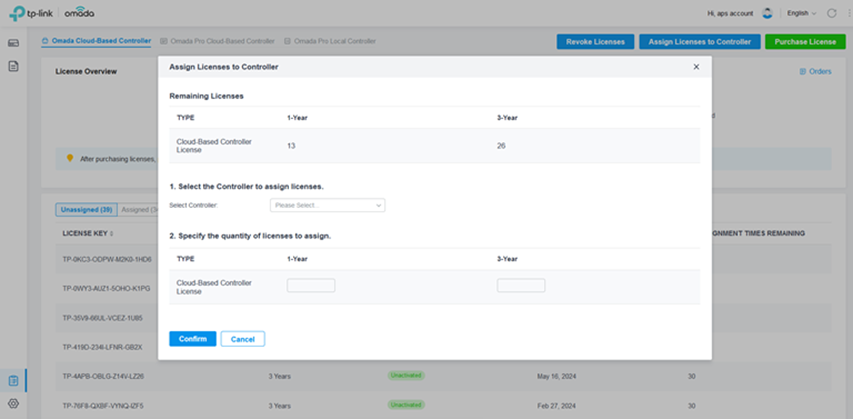
Task: Click the Revoke Licenses button
Action: pos(595,42)
